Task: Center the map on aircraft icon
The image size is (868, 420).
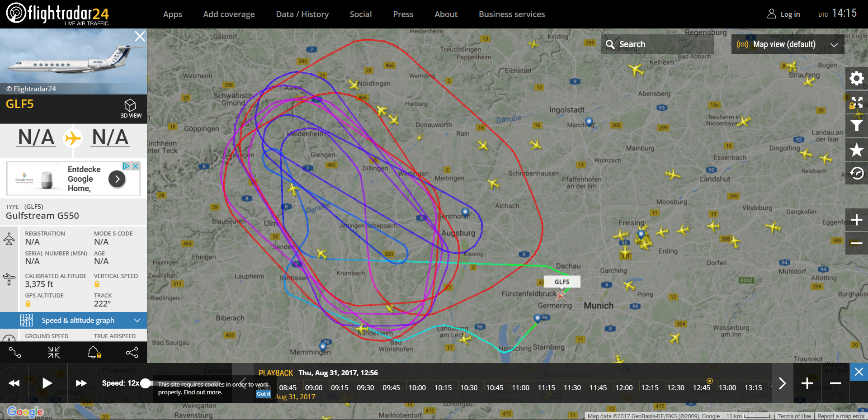Action: click(54, 353)
